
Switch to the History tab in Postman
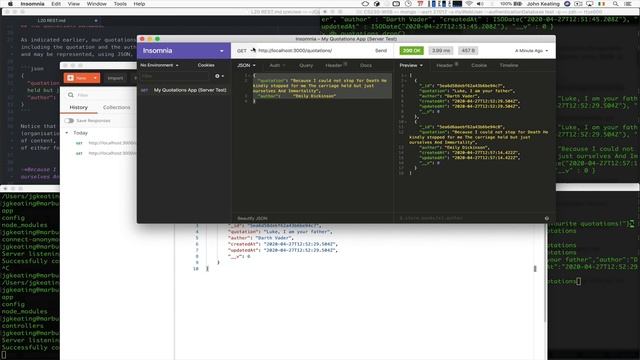point(79,107)
